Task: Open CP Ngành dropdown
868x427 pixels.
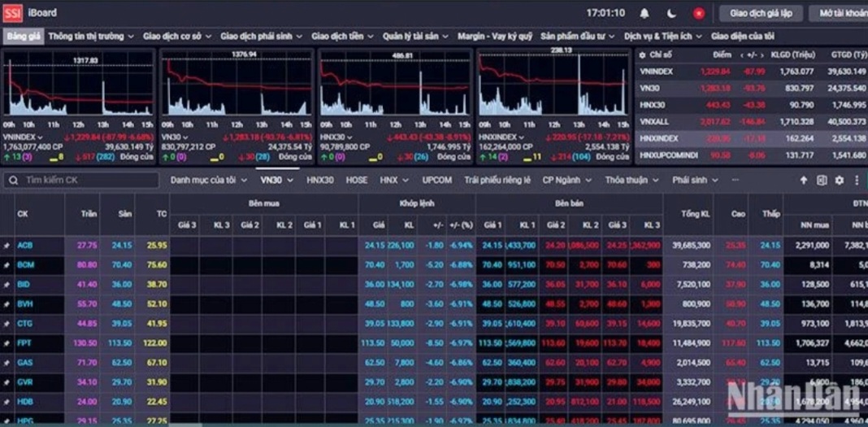Action: 566,180
